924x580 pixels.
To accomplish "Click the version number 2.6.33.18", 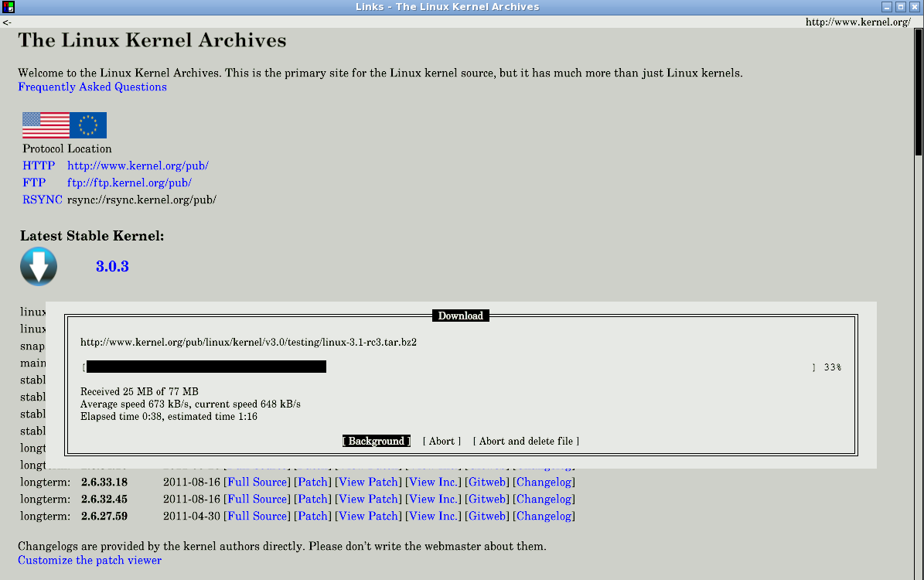I will pos(104,482).
